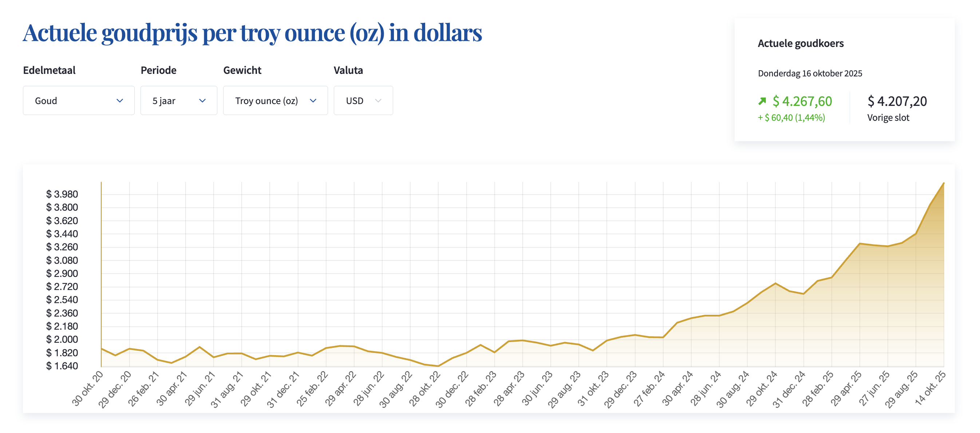980x433 pixels.
Task: Click the chevron arrow in USD selector
Action: (x=378, y=101)
